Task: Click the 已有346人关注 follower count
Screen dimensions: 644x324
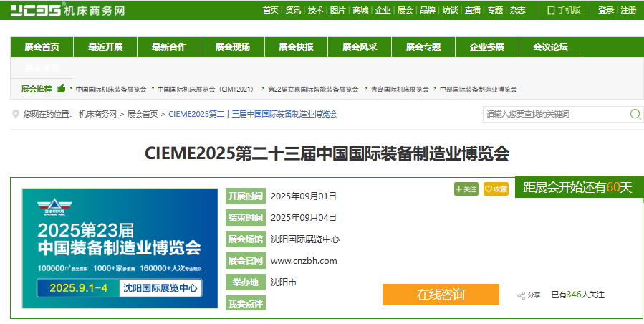Action: (x=578, y=295)
